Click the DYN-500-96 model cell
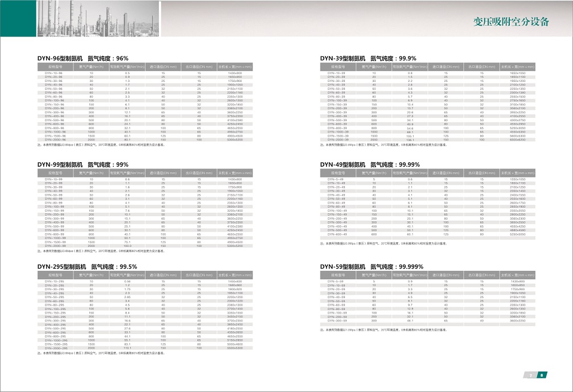This screenshot has width=573, height=392. pos(55,120)
